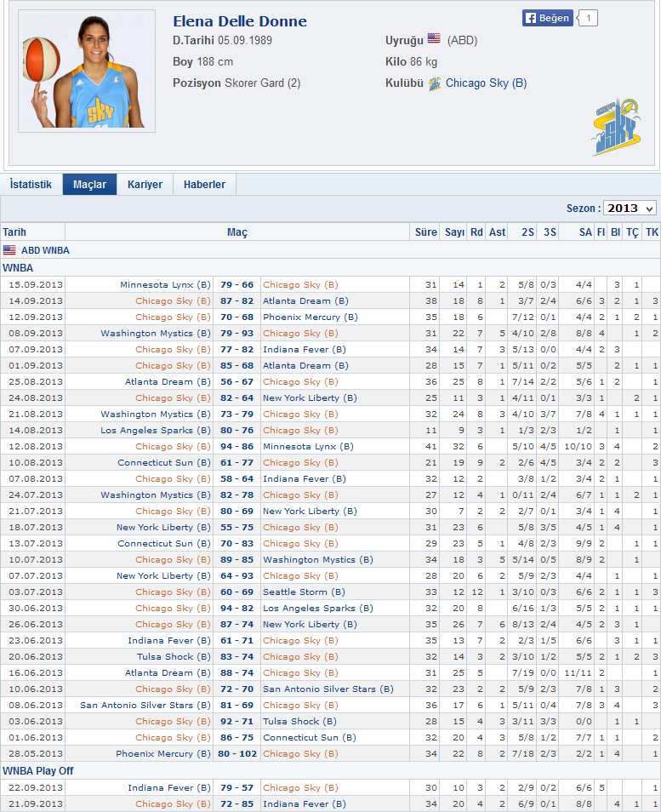Click Connecticut Sun (B) on 01.06.2013 row
661x812 pixels.
pyautogui.click(x=310, y=737)
